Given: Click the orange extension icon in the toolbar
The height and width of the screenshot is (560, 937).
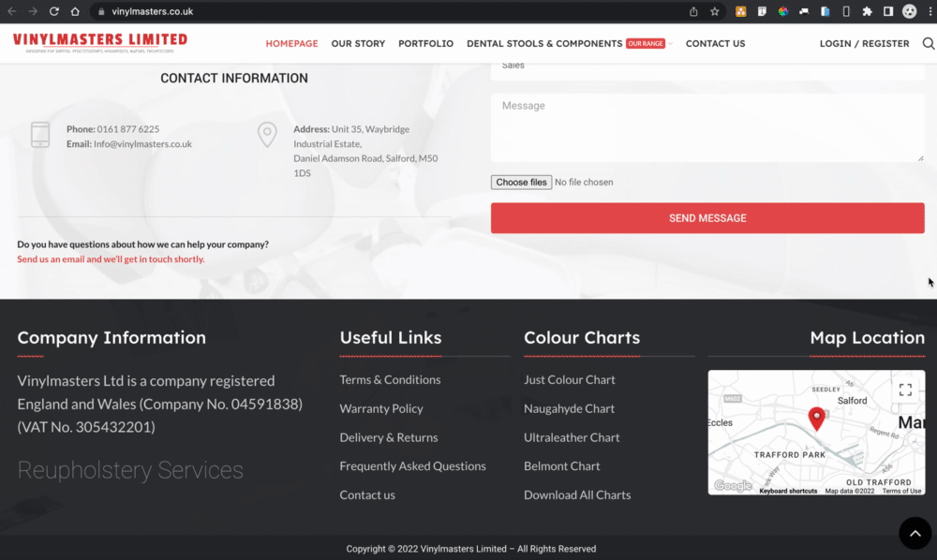Looking at the screenshot, I should [x=740, y=11].
